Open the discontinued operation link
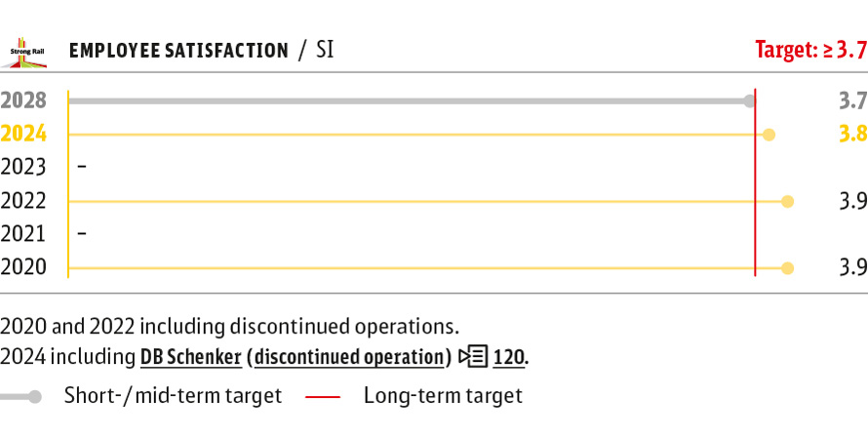 [x=349, y=357]
